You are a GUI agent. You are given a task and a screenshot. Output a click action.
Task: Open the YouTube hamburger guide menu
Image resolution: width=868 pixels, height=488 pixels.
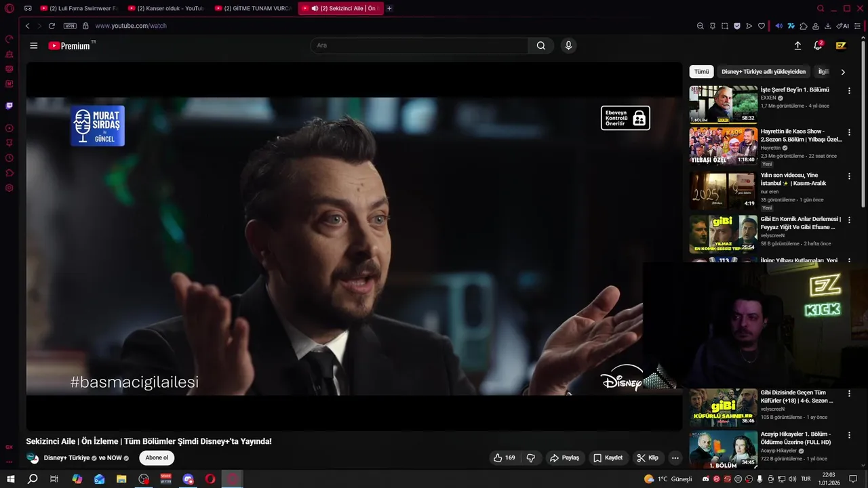click(34, 45)
